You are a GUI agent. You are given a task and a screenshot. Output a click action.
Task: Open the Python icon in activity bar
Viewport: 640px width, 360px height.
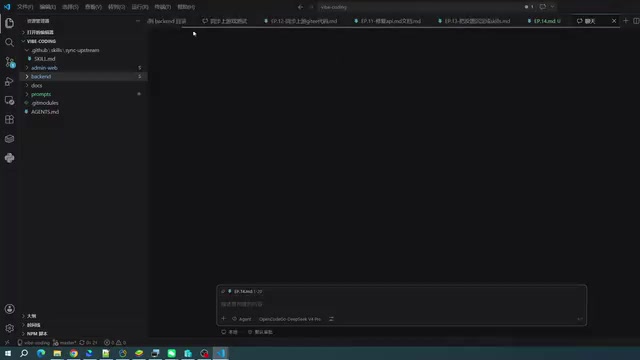tap(9, 158)
